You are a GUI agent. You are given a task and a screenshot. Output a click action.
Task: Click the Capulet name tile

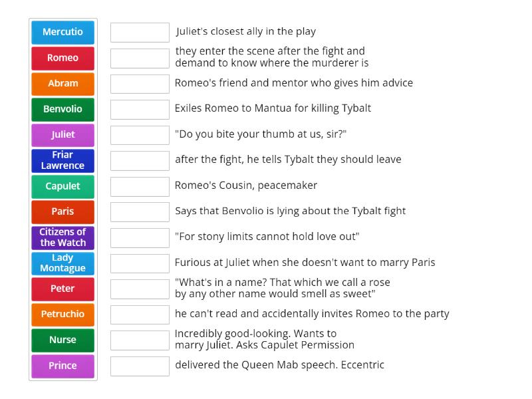63,187
